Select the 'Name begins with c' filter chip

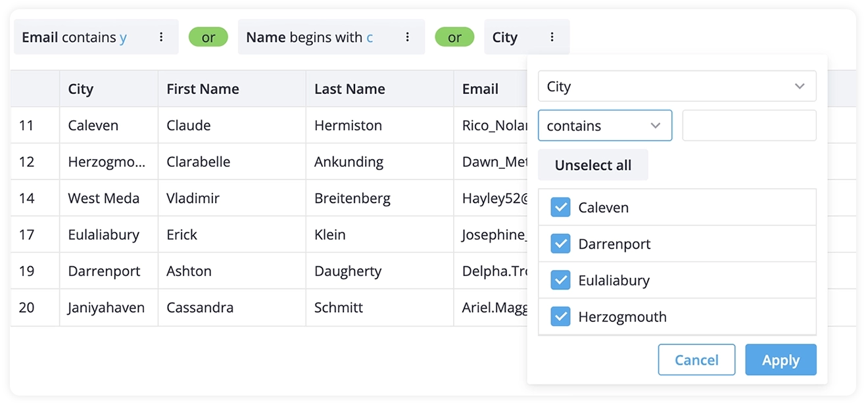pyautogui.click(x=309, y=37)
